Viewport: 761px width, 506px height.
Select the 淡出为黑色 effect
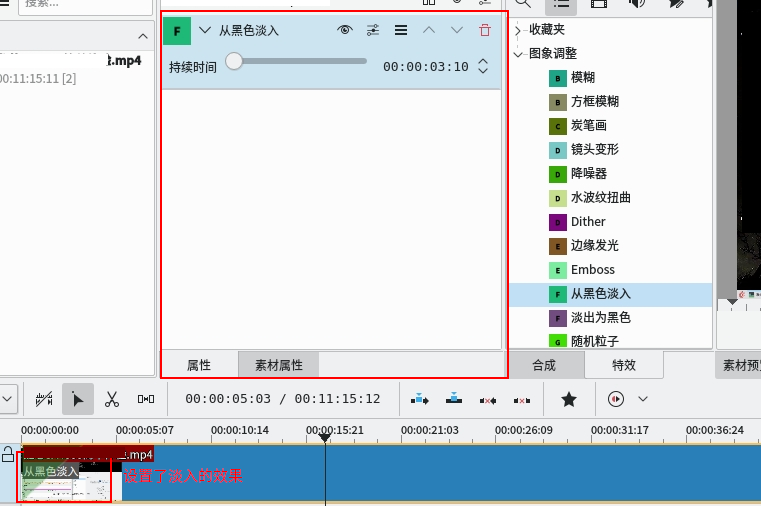pyautogui.click(x=600, y=318)
